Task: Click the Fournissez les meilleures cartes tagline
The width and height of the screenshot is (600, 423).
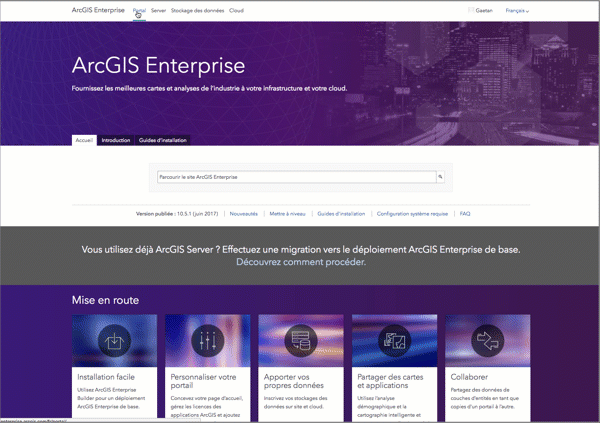Action: [x=209, y=88]
